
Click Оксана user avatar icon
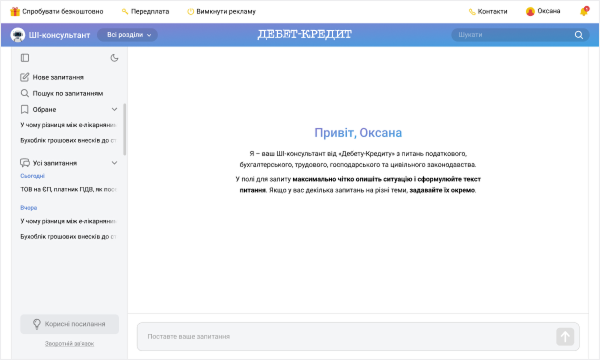click(530, 11)
